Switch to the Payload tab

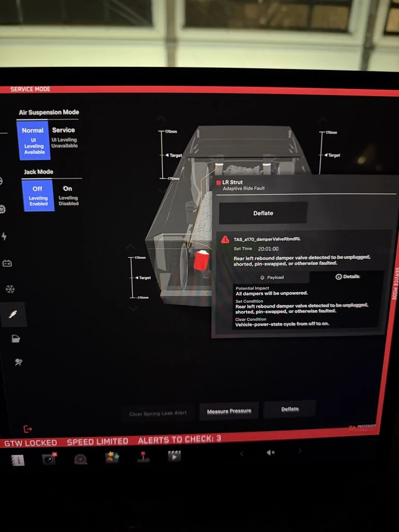[272, 277]
